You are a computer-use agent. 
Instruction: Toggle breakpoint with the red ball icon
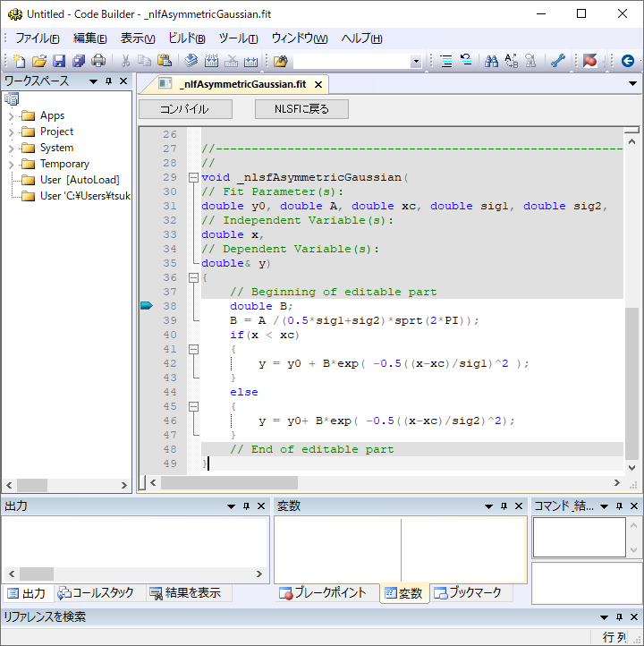(589, 61)
